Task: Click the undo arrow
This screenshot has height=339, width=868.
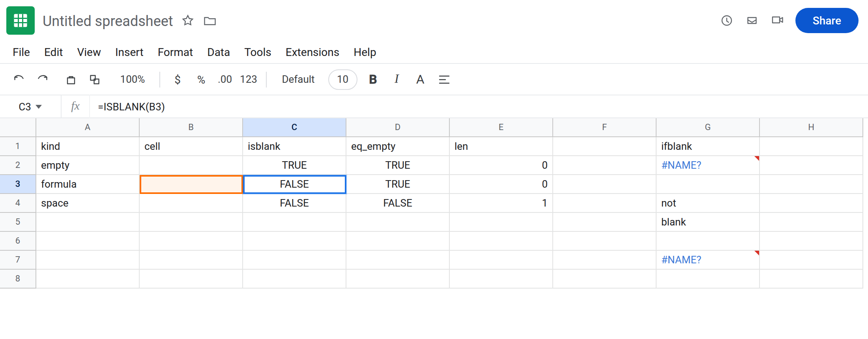Action: 19,79
